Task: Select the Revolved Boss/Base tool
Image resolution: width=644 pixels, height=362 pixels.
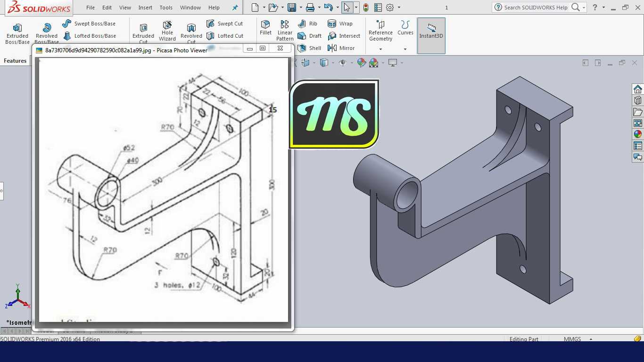Action: pyautogui.click(x=47, y=34)
